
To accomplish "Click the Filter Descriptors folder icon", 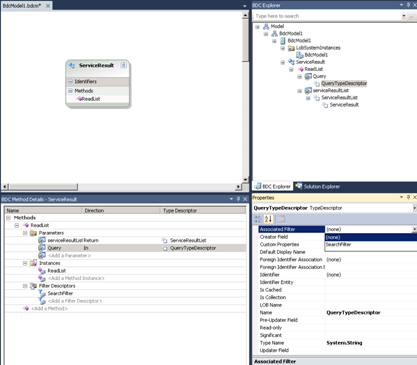I will [x=33, y=286].
